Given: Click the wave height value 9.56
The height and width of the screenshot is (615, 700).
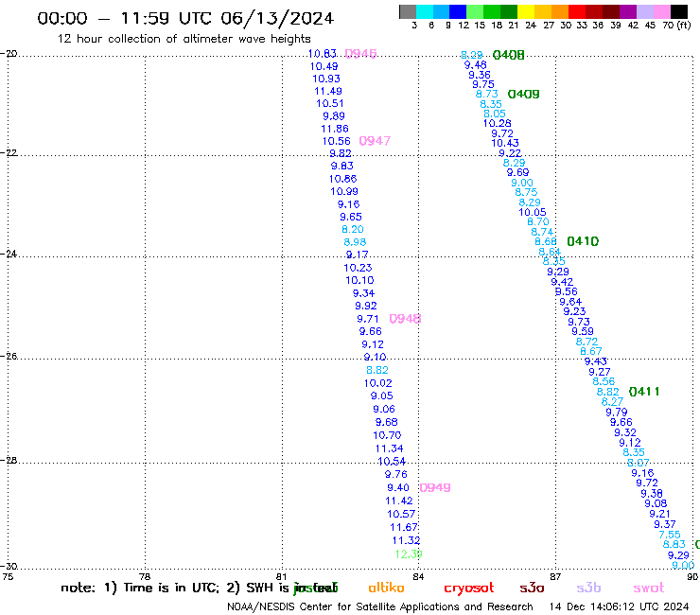Looking at the screenshot, I should (566, 291).
